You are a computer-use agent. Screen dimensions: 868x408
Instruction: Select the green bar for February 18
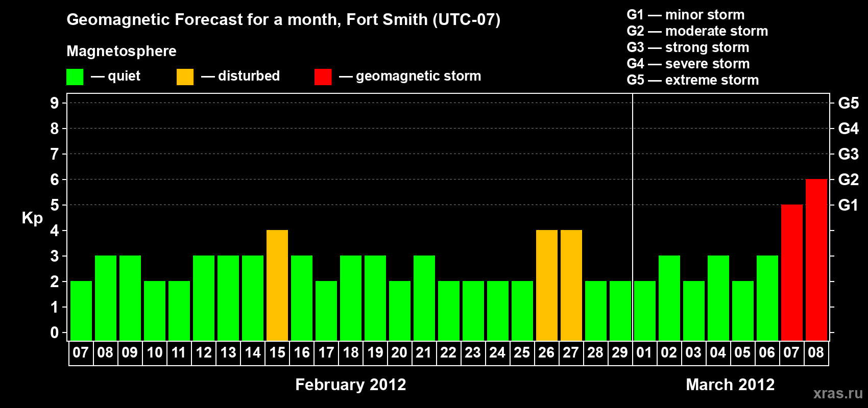[351, 298]
